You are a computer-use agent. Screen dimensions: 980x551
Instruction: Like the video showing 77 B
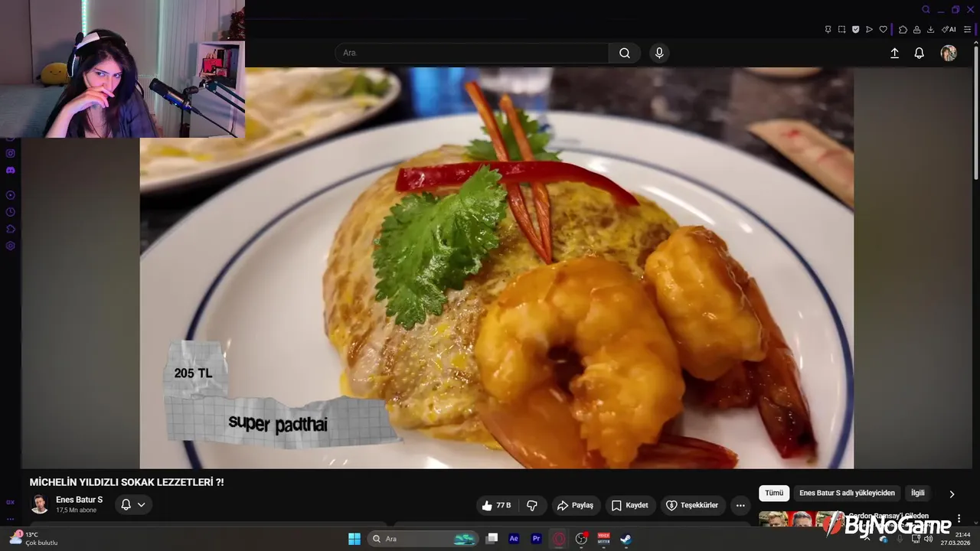click(495, 506)
